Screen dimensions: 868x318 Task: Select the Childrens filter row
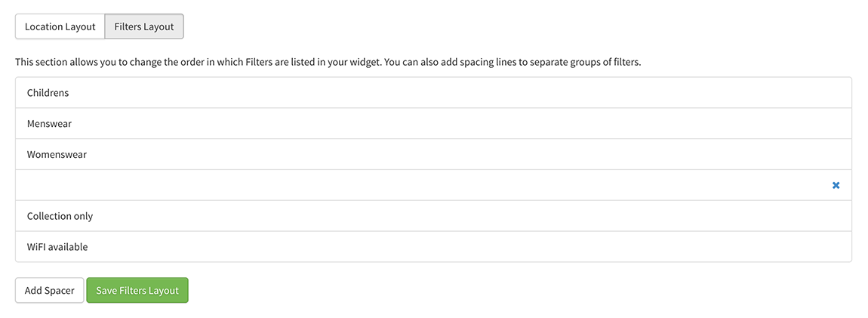[433, 92]
